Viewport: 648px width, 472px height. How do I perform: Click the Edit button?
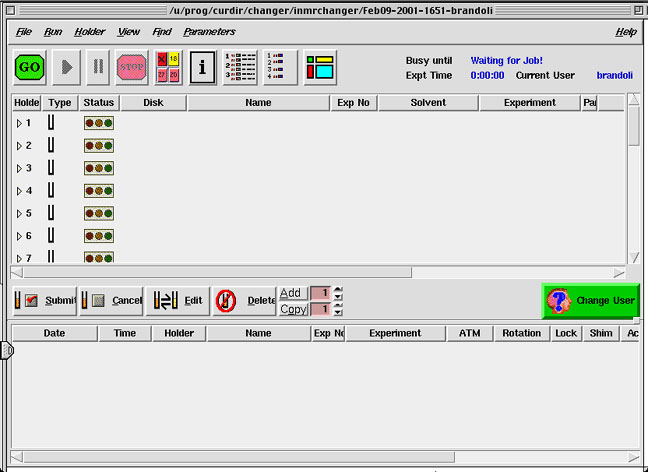click(x=176, y=300)
